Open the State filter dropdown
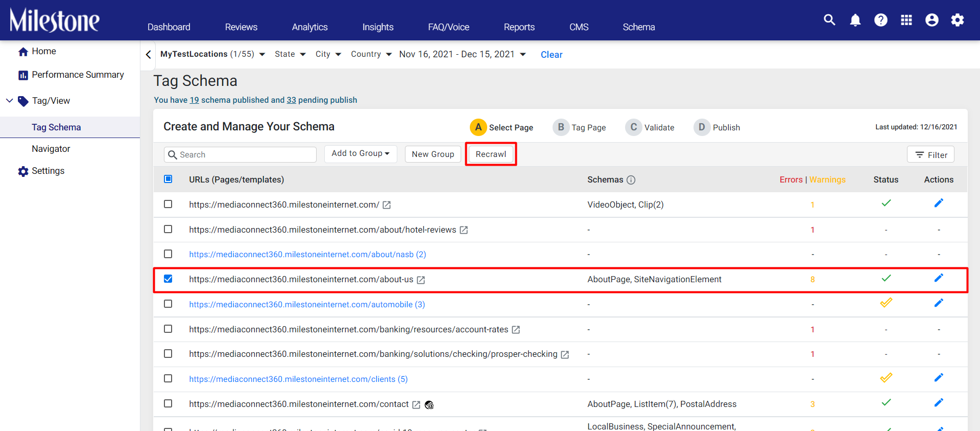Viewport: 980px width, 431px height. 290,54
